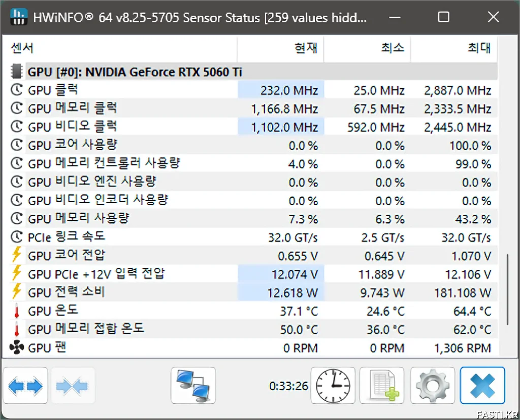Image resolution: width=520 pixels, height=420 pixels.
Task: Select the GPU [#0]: NVIDIA GeForce RTX 5060 Ti header row
Action: point(262,72)
